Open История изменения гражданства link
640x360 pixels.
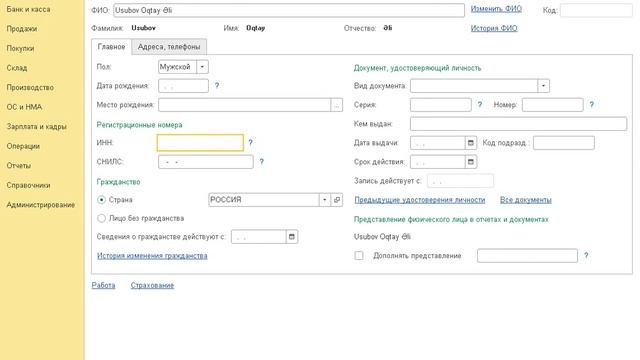point(152,256)
